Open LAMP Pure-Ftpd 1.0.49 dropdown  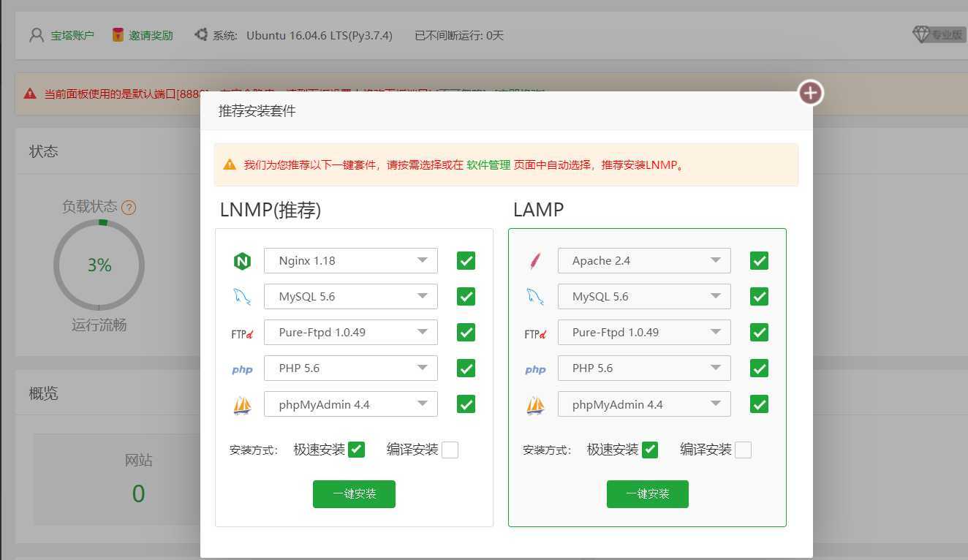click(x=644, y=333)
